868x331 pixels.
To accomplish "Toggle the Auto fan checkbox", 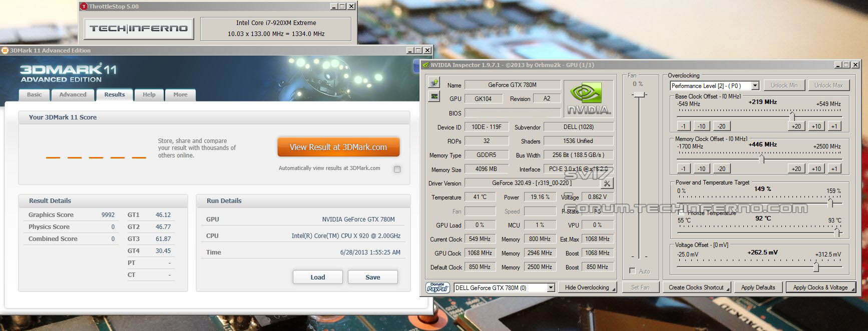I will pyautogui.click(x=632, y=270).
